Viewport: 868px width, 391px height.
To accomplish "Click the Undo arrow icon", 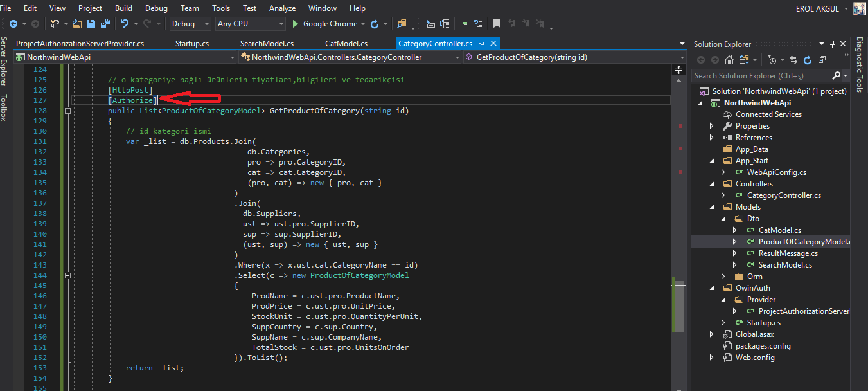I will (125, 24).
